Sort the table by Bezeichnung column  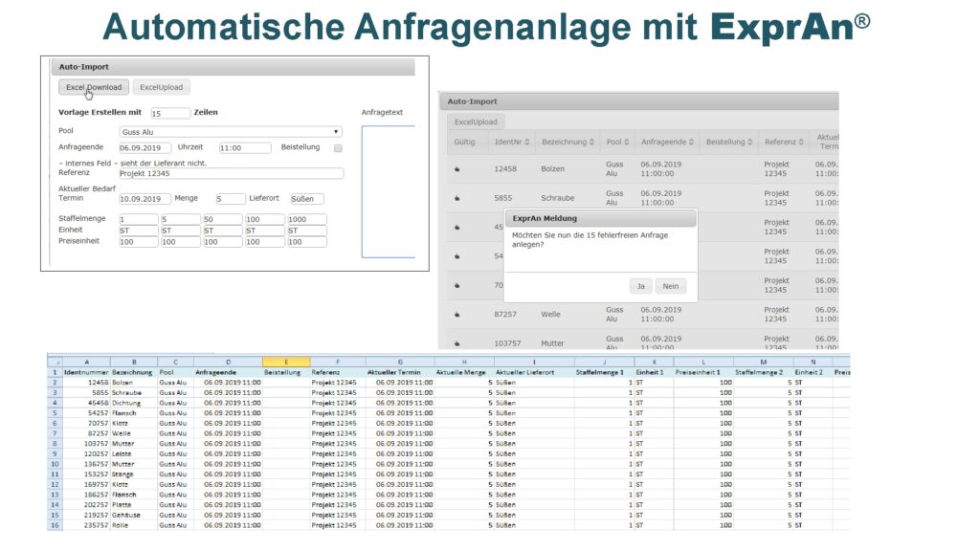pos(591,143)
